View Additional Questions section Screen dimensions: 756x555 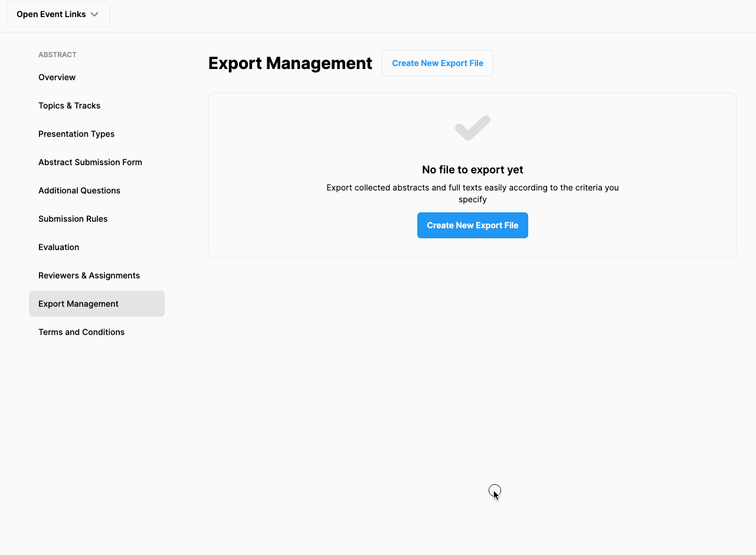click(x=79, y=191)
